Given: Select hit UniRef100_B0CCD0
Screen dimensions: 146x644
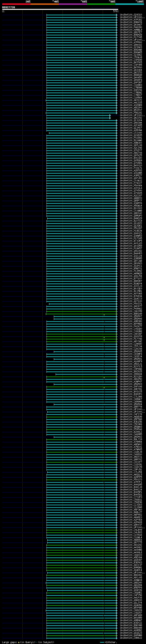Looking at the screenshot, I should [131, 158].
